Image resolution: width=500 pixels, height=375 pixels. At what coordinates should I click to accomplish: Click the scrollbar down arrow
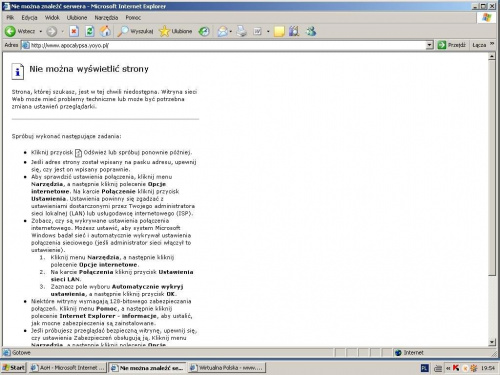(x=492, y=342)
